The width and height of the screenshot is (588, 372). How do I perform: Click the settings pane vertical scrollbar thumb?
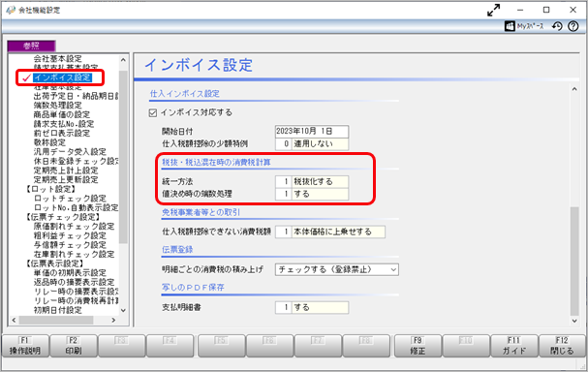pyautogui.click(x=574, y=261)
